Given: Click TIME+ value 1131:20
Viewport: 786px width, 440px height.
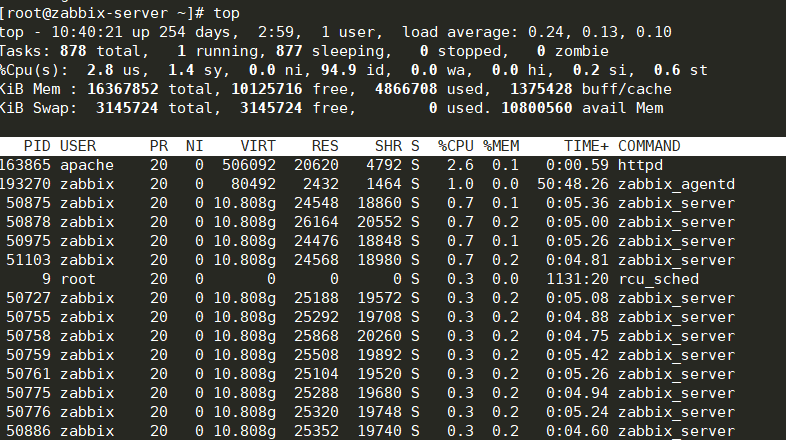Looking at the screenshot, I should tap(577, 280).
